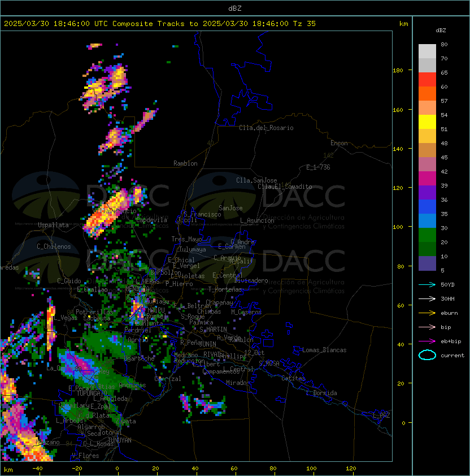Click the 'Divisadero' map label
Image resolution: width=470 pixels, height=476 pixels.
tap(251, 280)
